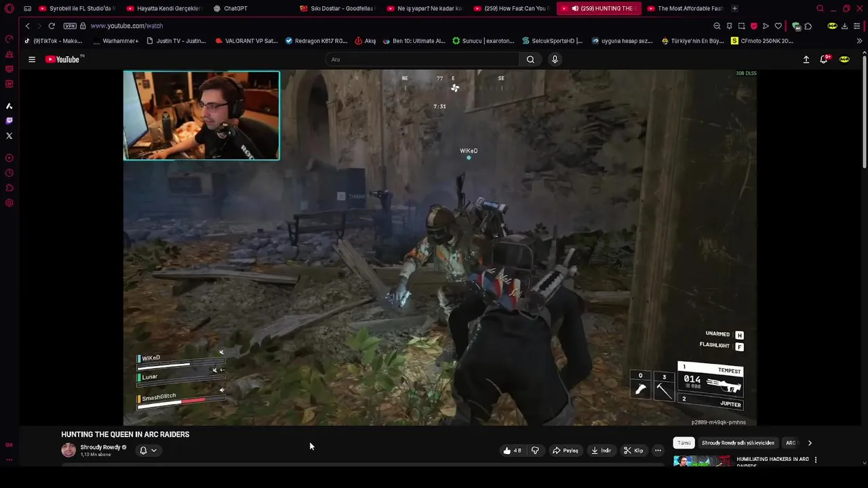This screenshot has width=868, height=488.
Task: Click the YouTube search magnifier button
Action: point(530,60)
